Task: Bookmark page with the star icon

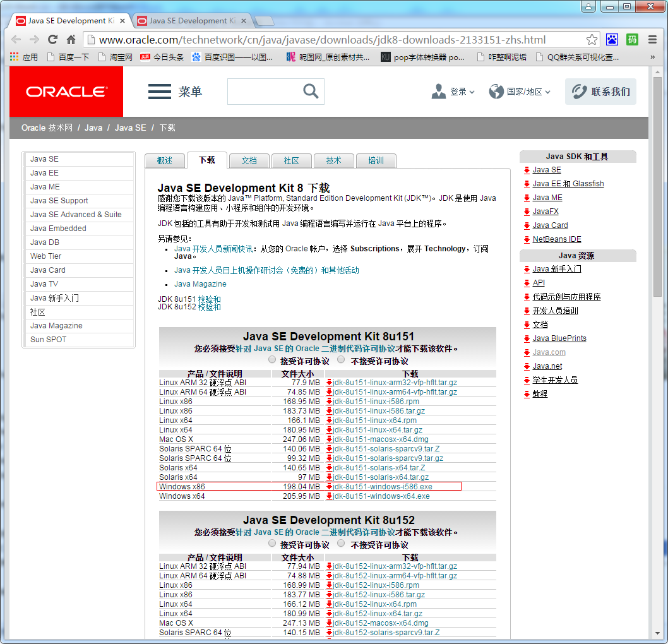Action: click(592, 40)
